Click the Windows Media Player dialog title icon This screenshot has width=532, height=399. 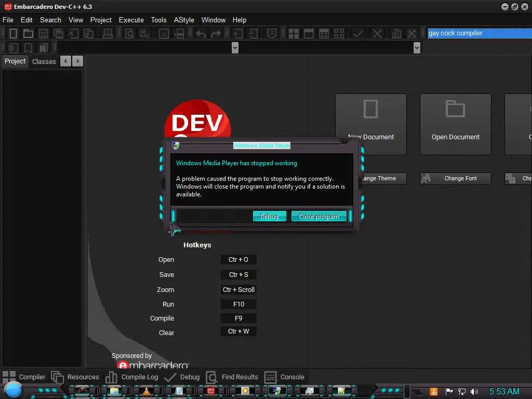[x=176, y=145]
